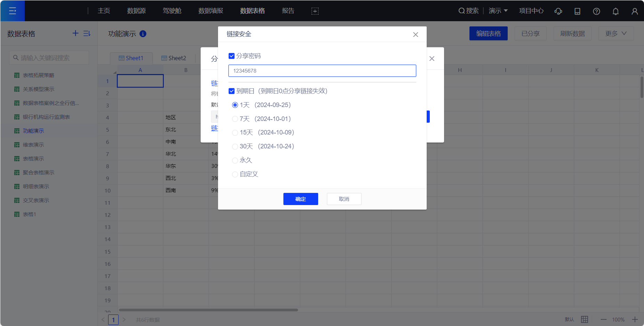644x326 pixels.
Task: Uncheck the 分享密码 checkbox
Action: tap(232, 56)
